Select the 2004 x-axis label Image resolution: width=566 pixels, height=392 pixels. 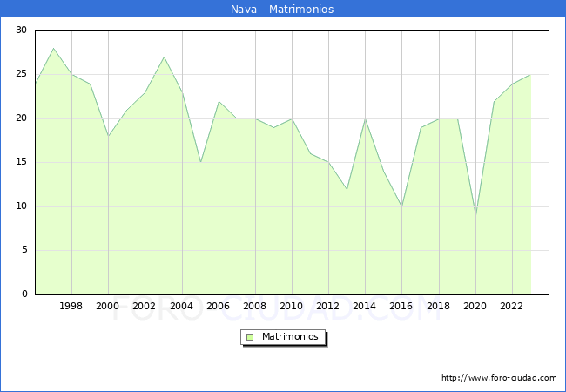point(182,307)
